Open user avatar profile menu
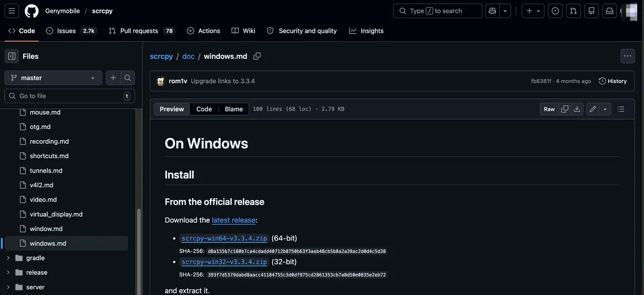This screenshot has height=295, width=644. click(629, 11)
